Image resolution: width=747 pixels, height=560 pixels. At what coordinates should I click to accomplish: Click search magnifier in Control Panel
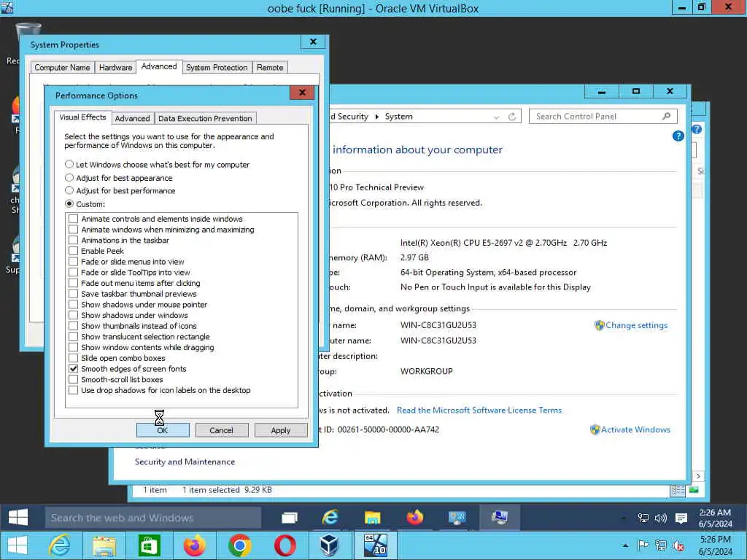point(667,116)
